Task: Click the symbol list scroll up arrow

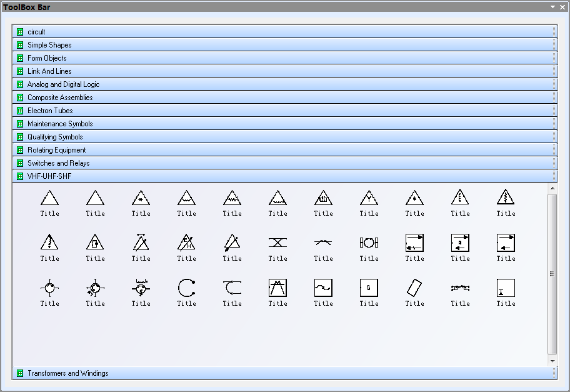Action: tap(552, 188)
